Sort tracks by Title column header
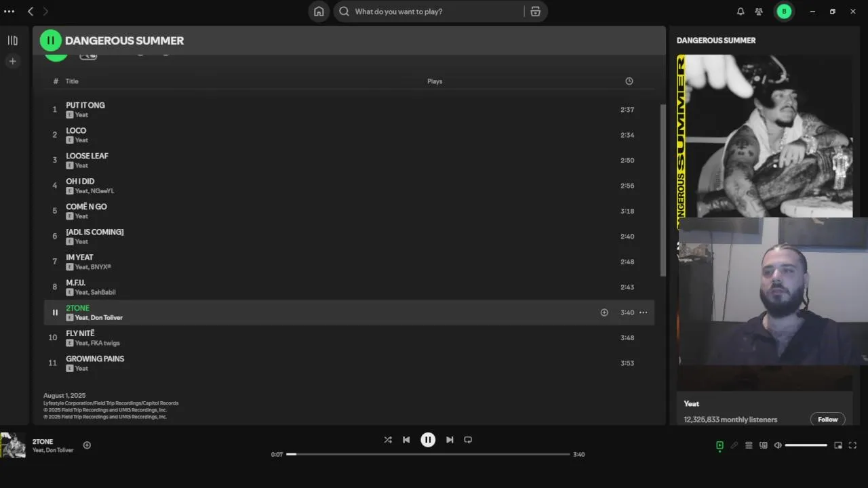 click(72, 81)
